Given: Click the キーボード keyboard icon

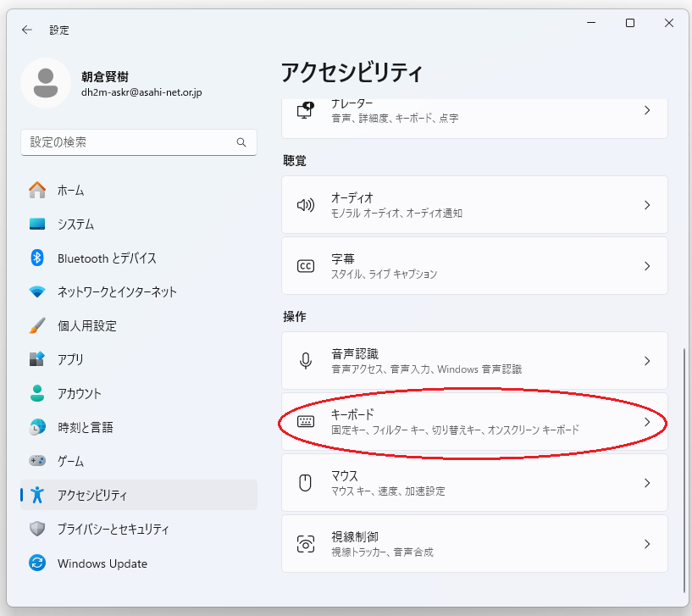Looking at the screenshot, I should tap(306, 422).
